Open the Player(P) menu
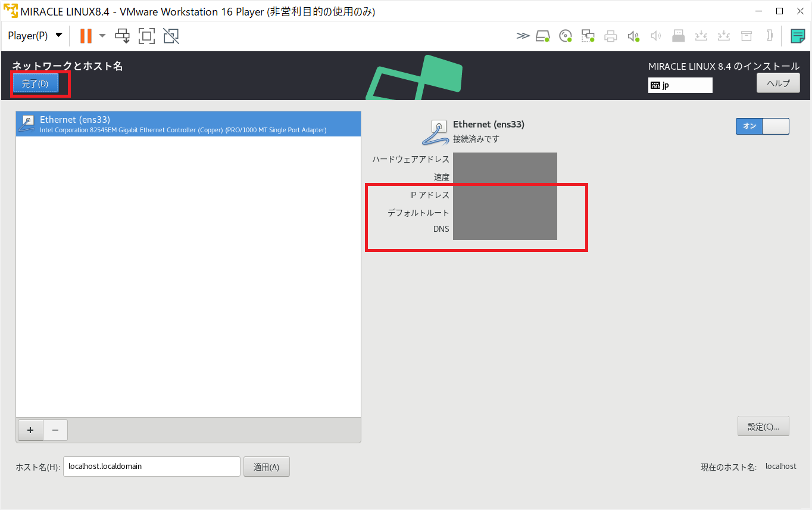Image resolution: width=812 pixels, height=510 pixels. (x=35, y=35)
